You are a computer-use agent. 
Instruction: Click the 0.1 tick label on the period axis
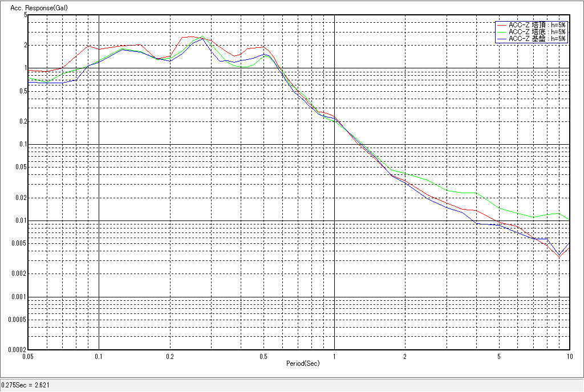(x=99, y=356)
